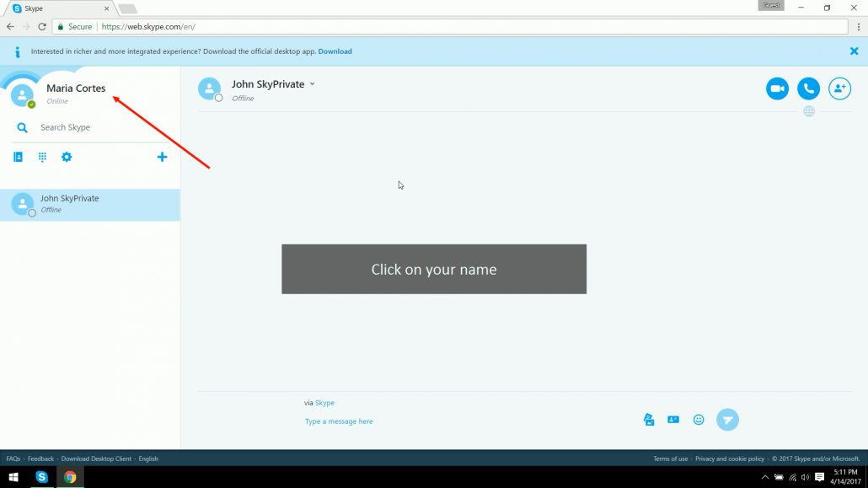Viewport: 868px width, 488px height.
Task: Open the taskbar volume control
Action: pos(806,478)
